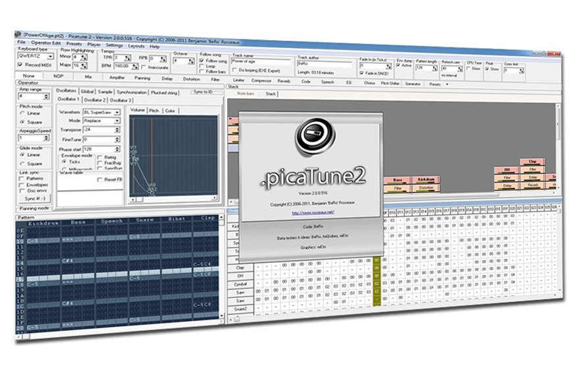
Task: Enable the CPU Time Show checkbox
Action: pos(468,69)
